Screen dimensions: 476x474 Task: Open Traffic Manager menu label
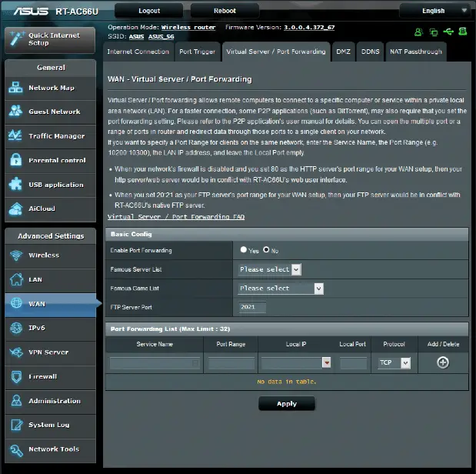pos(56,136)
